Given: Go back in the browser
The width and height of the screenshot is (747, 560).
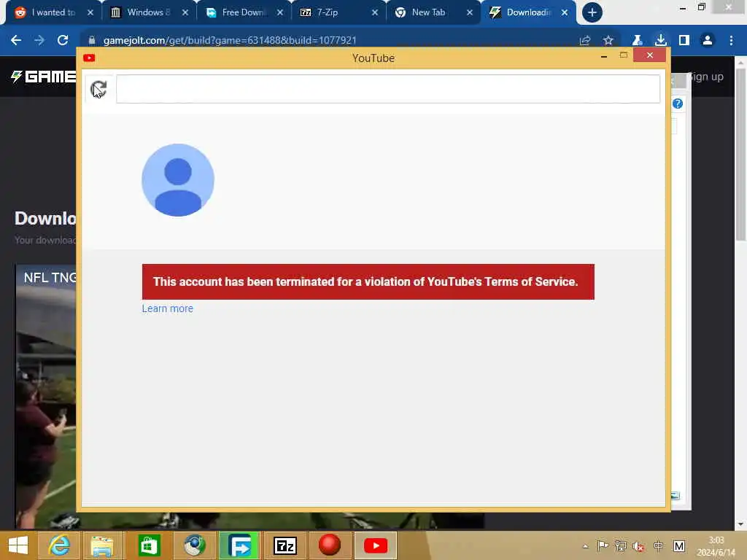Looking at the screenshot, I should coord(16,41).
